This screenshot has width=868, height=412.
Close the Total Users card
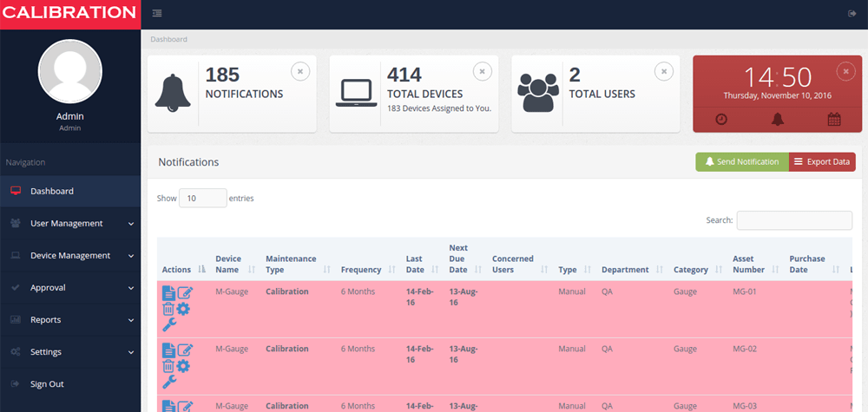click(664, 71)
